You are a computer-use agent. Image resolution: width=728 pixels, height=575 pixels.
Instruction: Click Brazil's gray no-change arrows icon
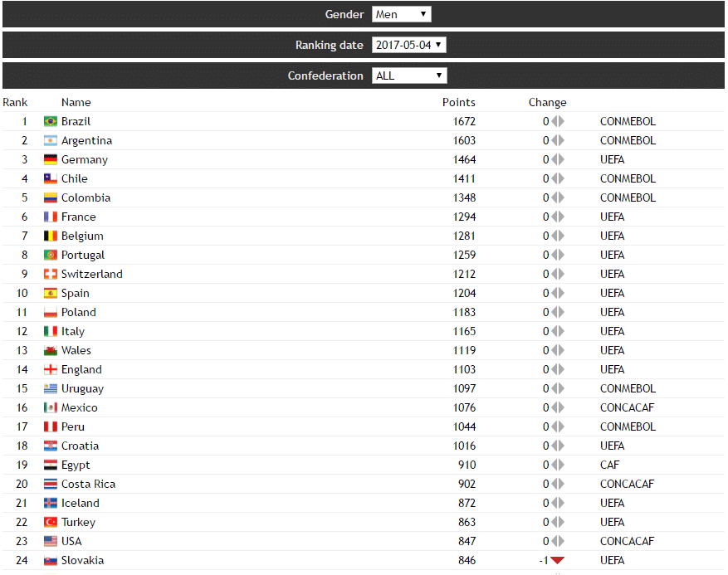558,122
